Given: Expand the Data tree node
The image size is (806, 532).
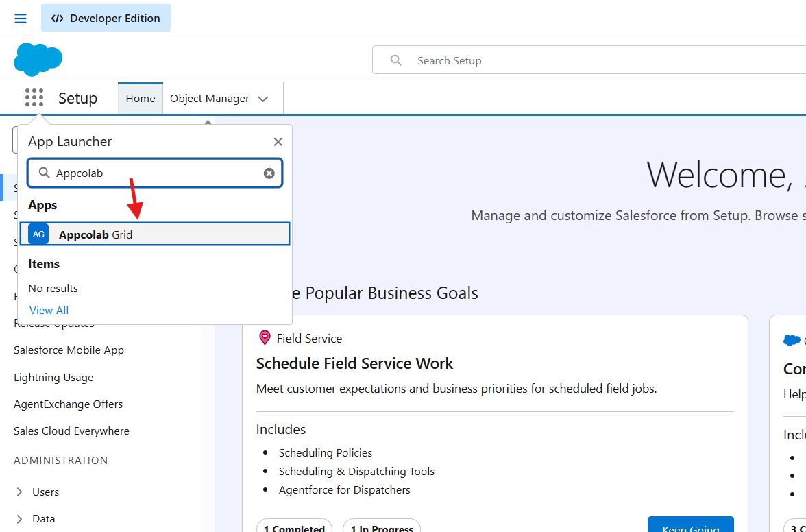Looking at the screenshot, I should tap(19, 519).
